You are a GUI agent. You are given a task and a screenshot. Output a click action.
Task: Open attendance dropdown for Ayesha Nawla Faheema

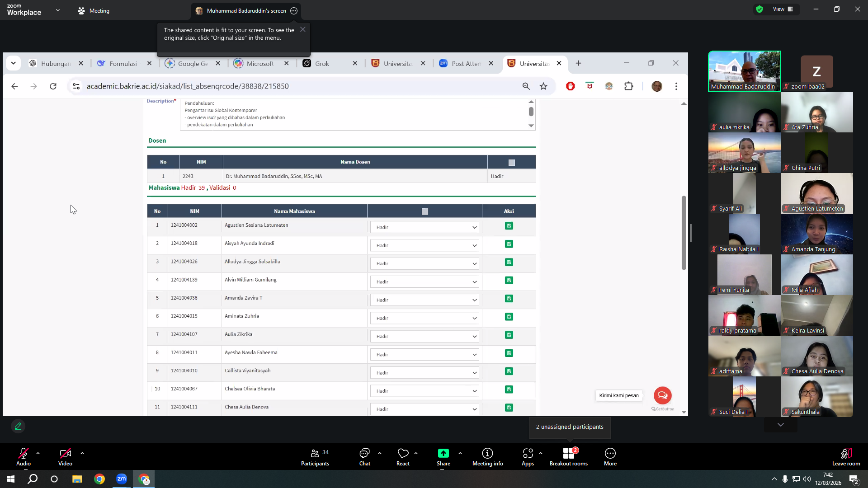425,355
